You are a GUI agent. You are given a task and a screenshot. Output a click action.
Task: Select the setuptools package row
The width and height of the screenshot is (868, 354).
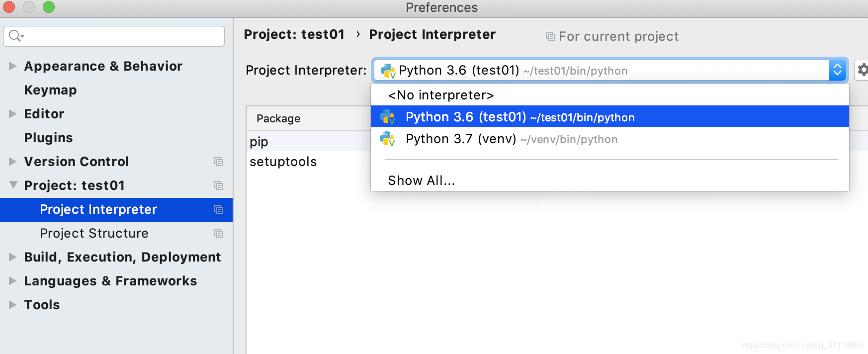pos(283,162)
